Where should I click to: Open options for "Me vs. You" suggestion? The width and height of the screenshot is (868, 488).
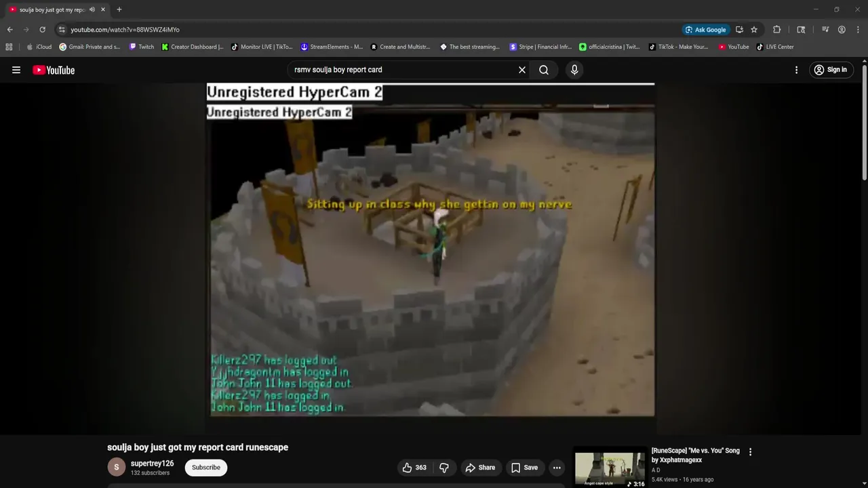[750, 451]
